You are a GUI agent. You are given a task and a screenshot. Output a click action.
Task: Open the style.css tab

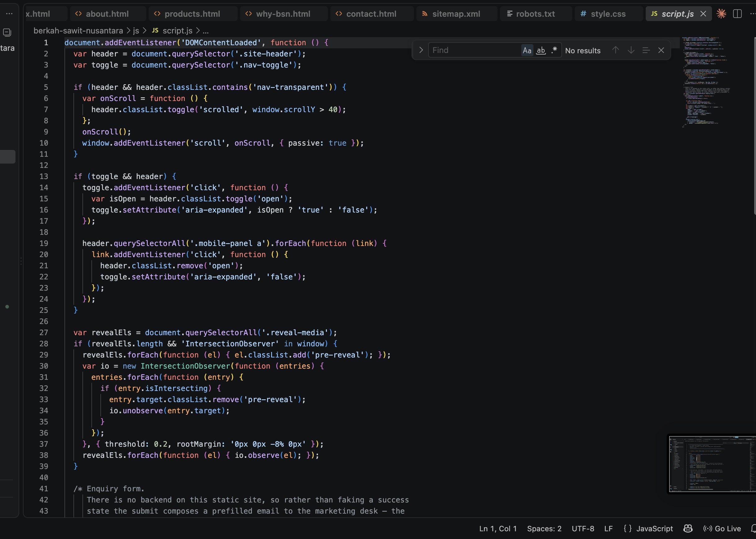coord(608,14)
